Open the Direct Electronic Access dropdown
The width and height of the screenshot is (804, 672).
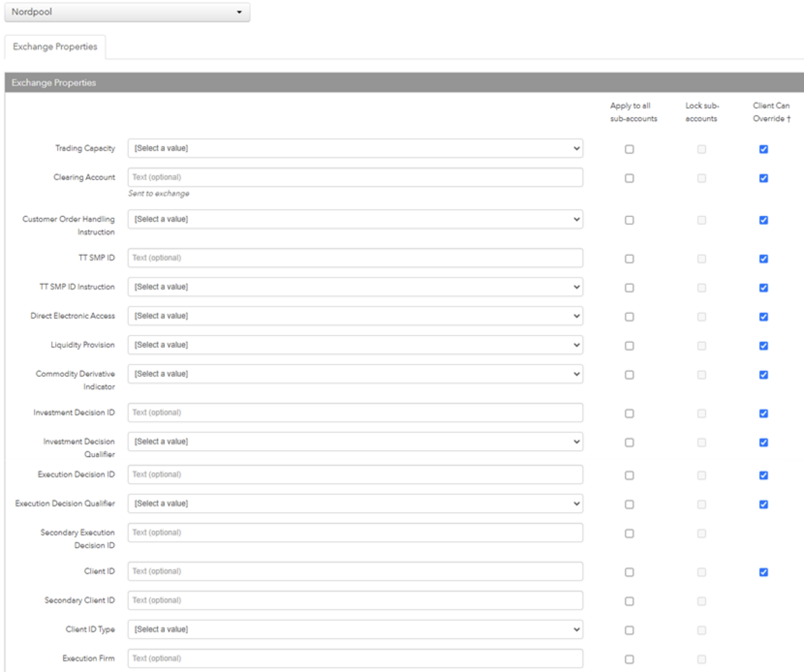(355, 316)
